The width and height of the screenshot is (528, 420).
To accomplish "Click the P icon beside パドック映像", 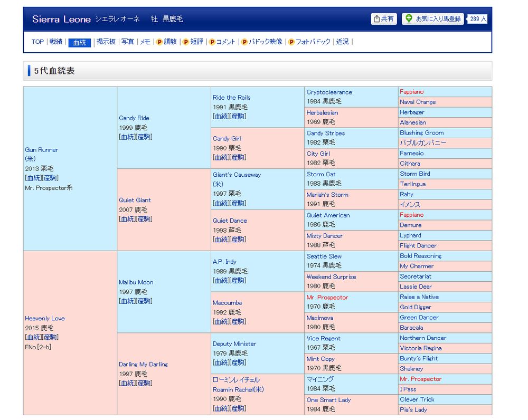I will click(244, 42).
